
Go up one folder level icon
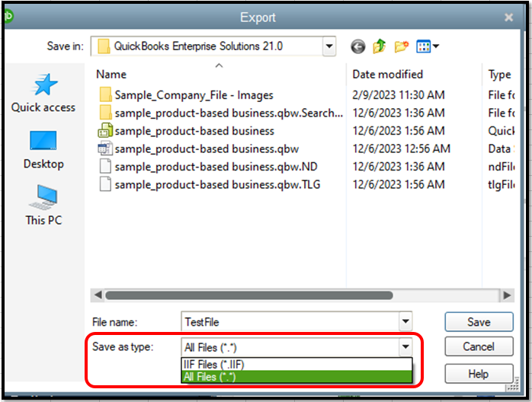pyautogui.click(x=380, y=46)
